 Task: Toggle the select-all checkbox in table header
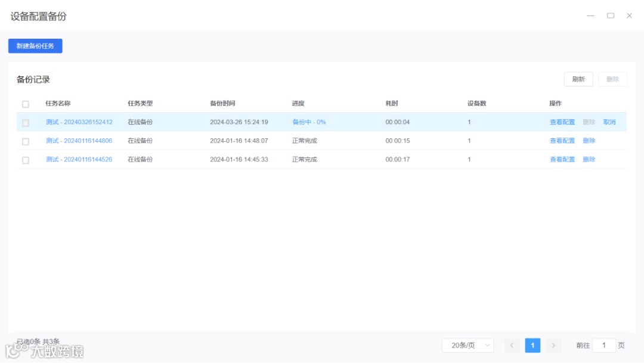click(x=26, y=104)
